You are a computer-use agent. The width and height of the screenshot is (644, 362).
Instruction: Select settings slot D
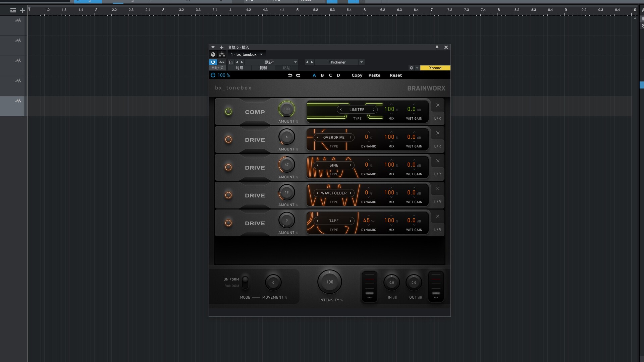[x=338, y=75]
